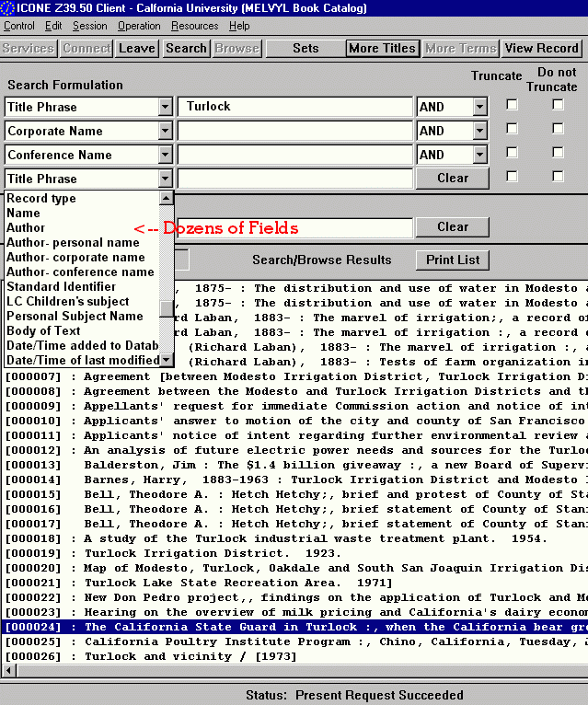Expand the Conference Name field dropdown

click(x=166, y=155)
